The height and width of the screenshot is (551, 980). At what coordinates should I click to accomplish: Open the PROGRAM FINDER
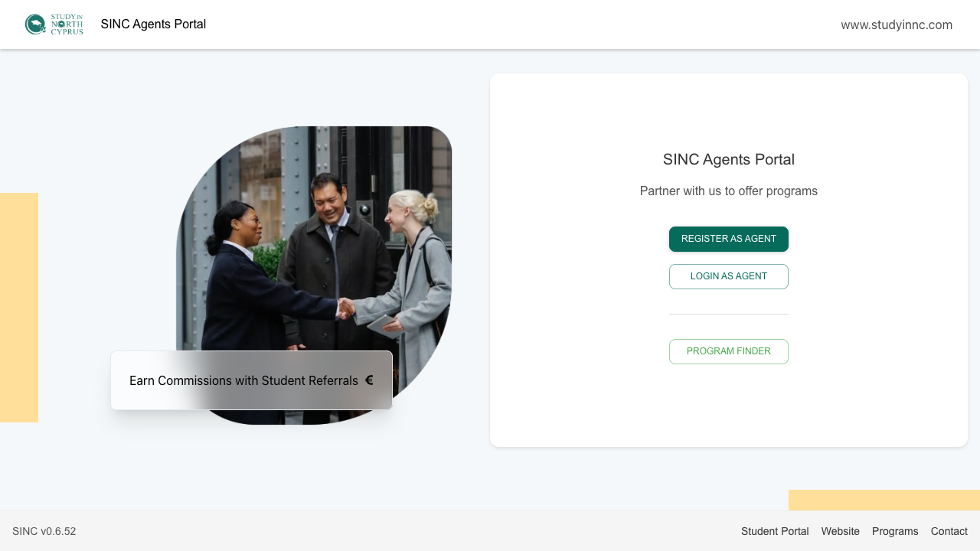point(729,351)
